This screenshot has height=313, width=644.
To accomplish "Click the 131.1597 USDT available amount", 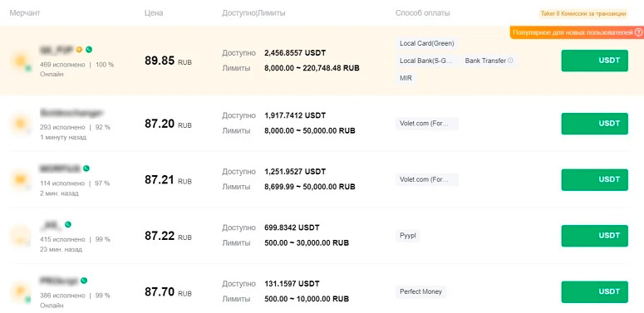I will pos(292,284).
